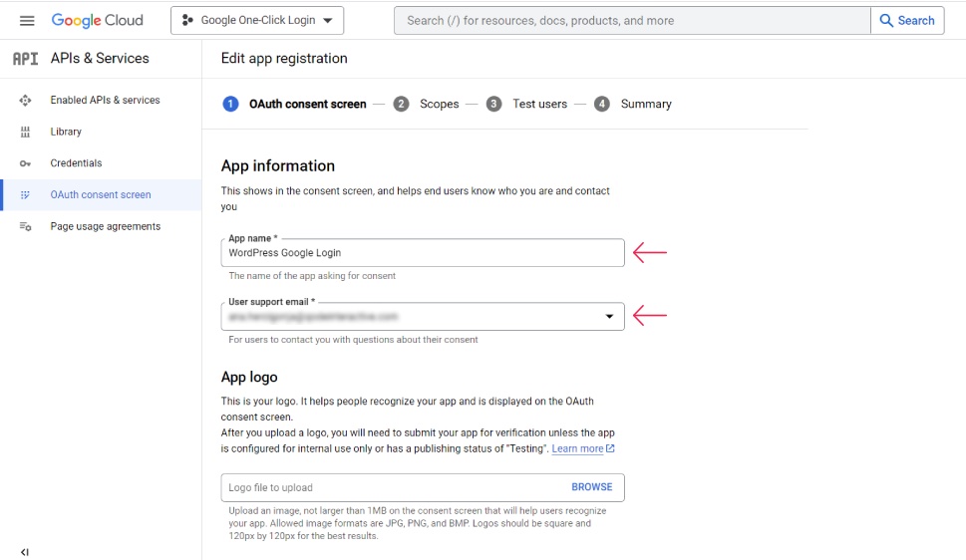Click the external link icon after Learn more
This screenshot has height=560, width=966.
(x=610, y=448)
